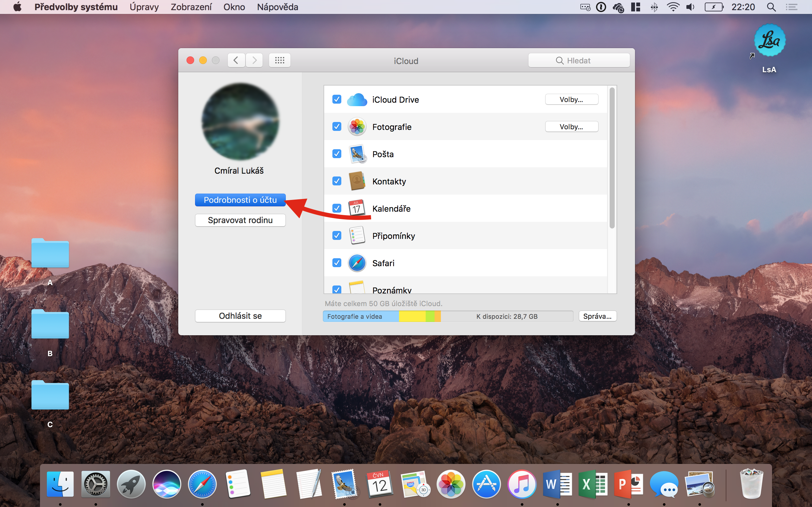Uncheck the iCloud Drive checkbox
This screenshot has height=507, width=812.
337,99
